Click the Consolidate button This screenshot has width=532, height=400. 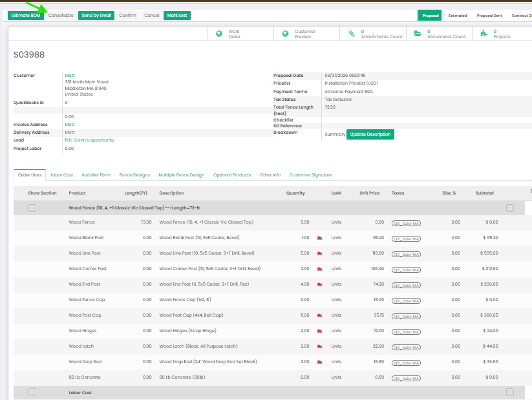[61, 16]
